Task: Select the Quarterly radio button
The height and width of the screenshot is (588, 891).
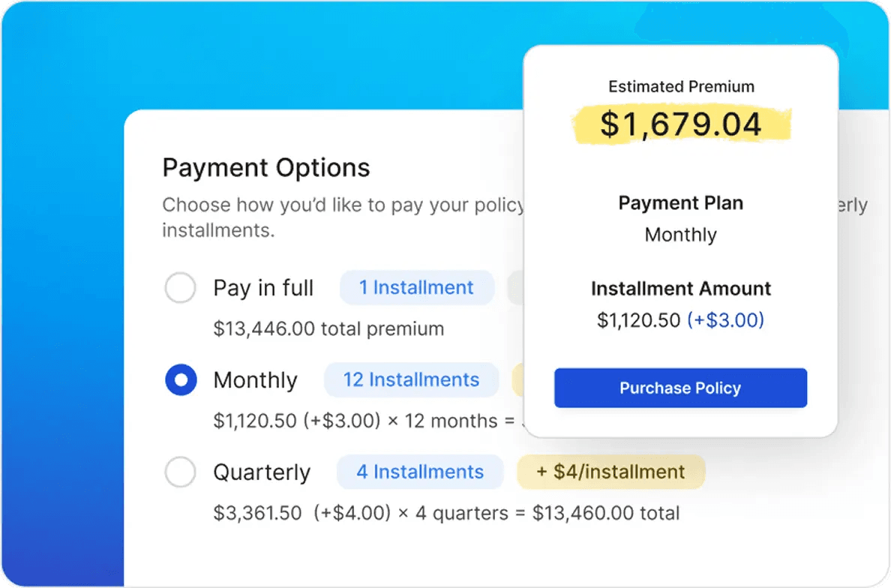Action: click(180, 472)
